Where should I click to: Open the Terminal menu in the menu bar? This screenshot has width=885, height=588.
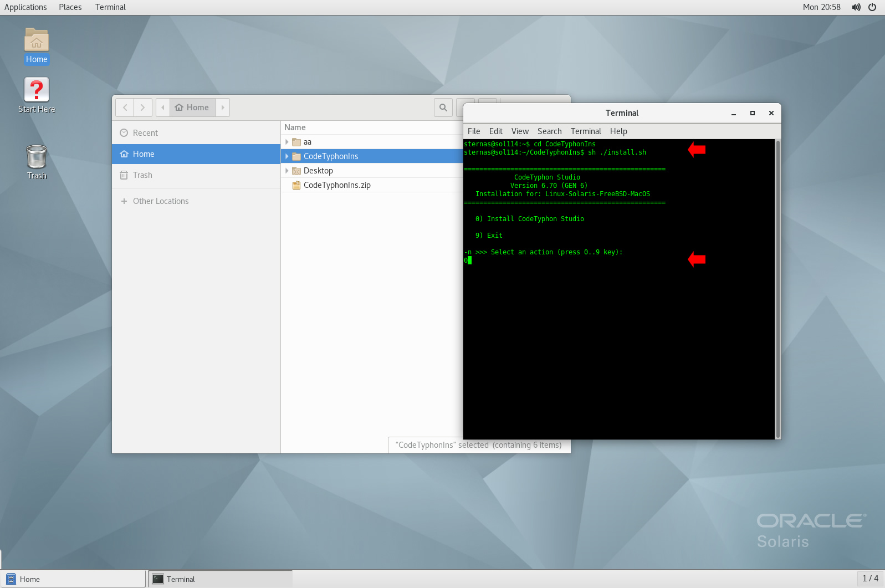pos(586,131)
